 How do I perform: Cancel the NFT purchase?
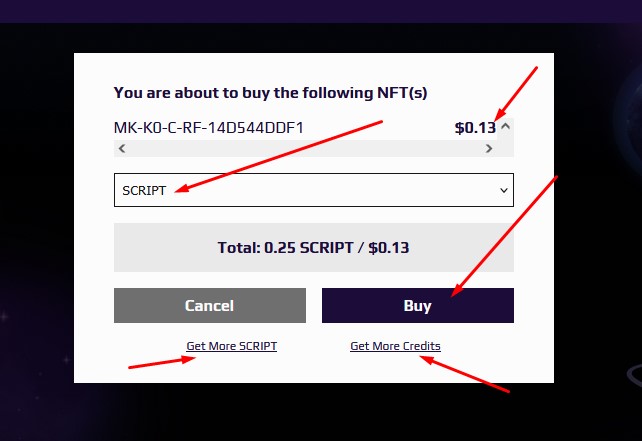pos(210,305)
